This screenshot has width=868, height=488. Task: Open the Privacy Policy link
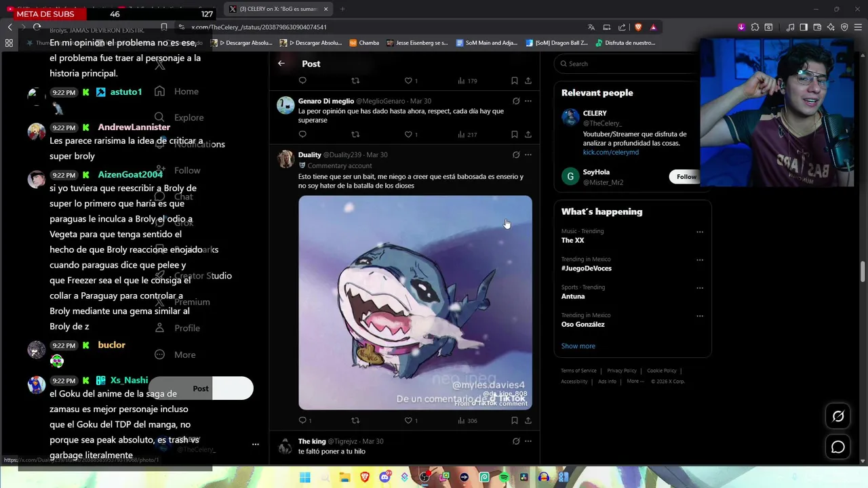pyautogui.click(x=622, y=371)
